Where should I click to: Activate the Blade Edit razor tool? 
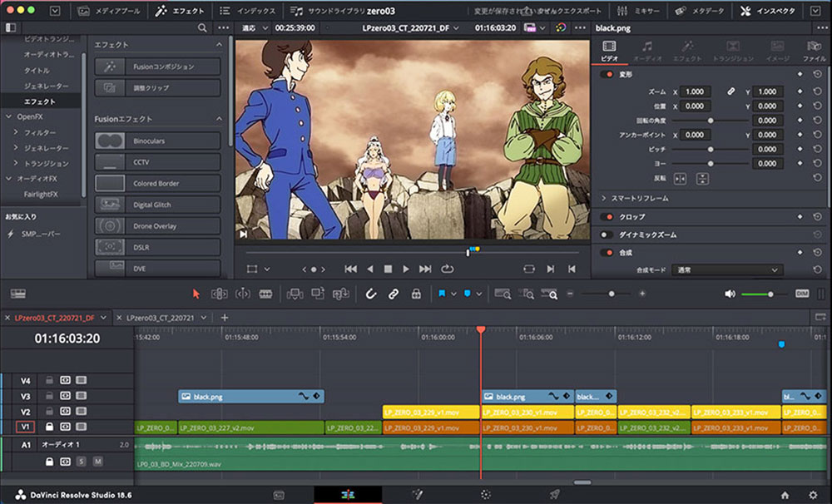click(266, 294)
